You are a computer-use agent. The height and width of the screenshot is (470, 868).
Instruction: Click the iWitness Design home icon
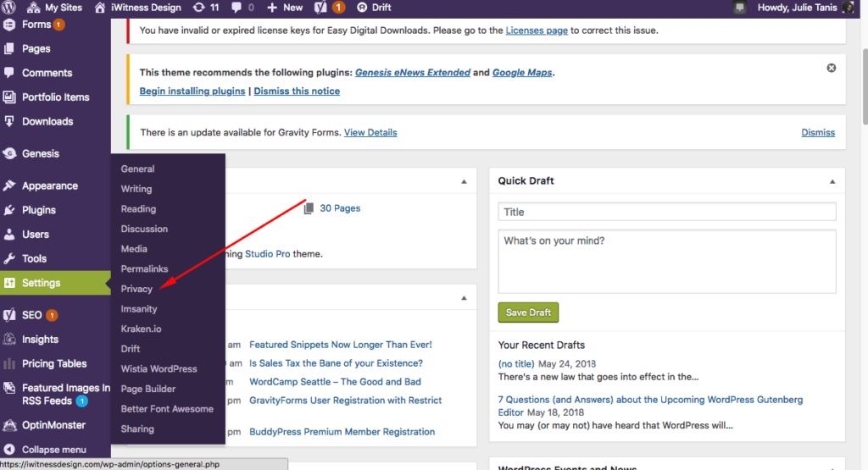[x=100, y=8]
